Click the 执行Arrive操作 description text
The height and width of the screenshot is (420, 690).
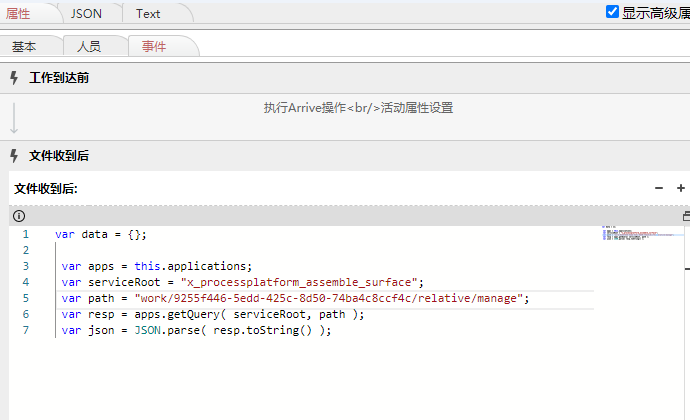point(351,108)
